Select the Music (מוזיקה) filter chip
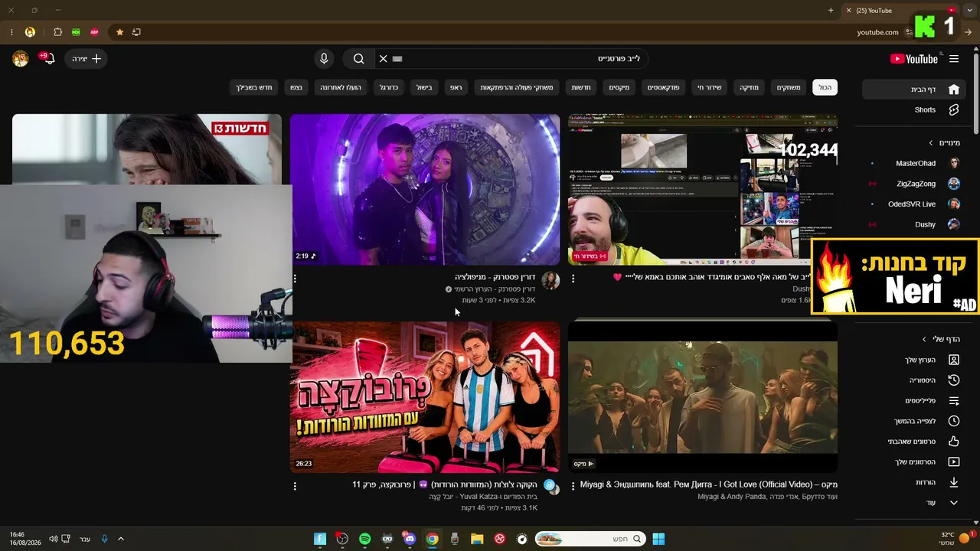 point(749,87)
